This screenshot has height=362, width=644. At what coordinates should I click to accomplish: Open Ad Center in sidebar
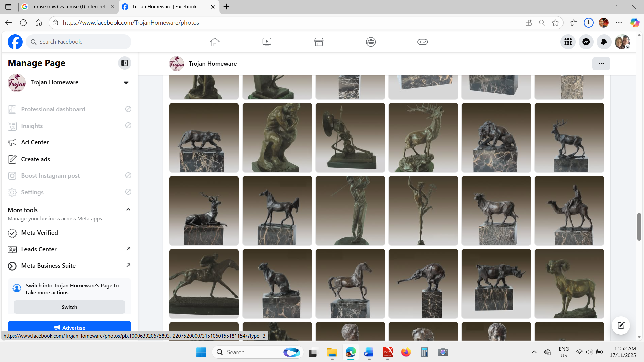coord(35,142)
